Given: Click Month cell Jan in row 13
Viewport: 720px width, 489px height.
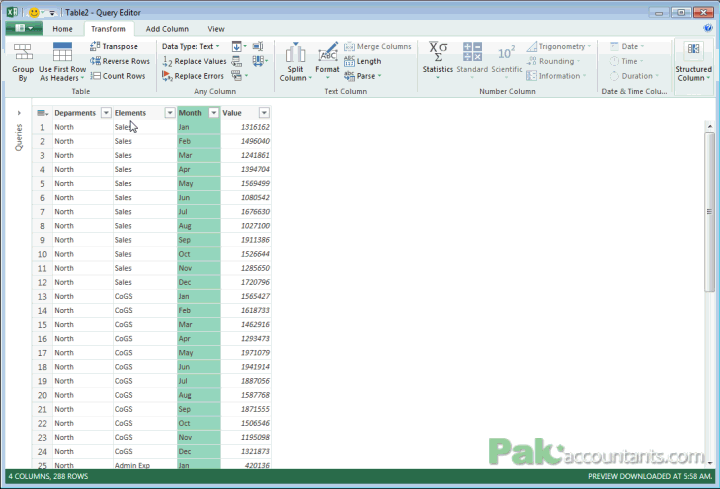Looking at the screenshot, I should [x=199, y=297].
